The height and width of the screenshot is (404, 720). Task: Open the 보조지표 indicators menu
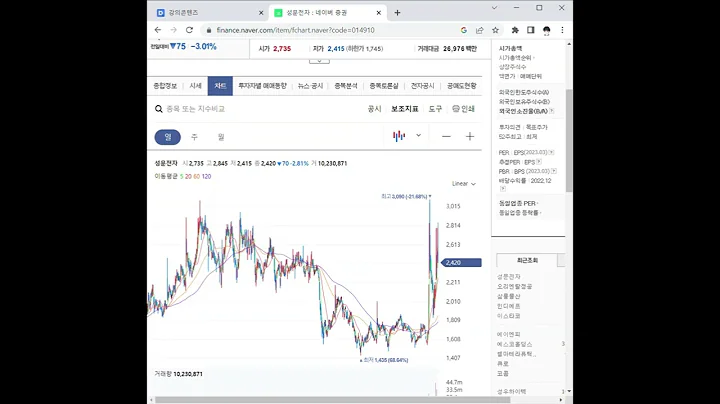pyautogui.click(x=405, y=109)
